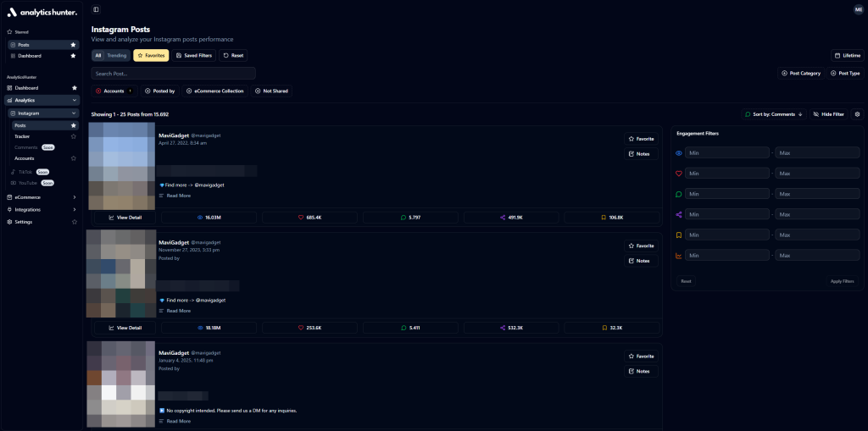Toggle star on Instagram Posts sidebar item
The height and width of the screenshot is (431, 868).
[74, 125]
